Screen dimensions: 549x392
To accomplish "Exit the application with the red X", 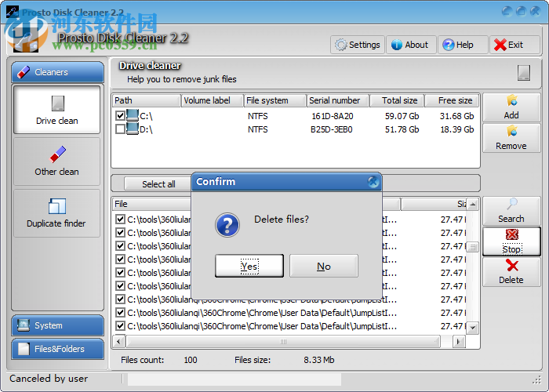I will (x=514, y=45).
